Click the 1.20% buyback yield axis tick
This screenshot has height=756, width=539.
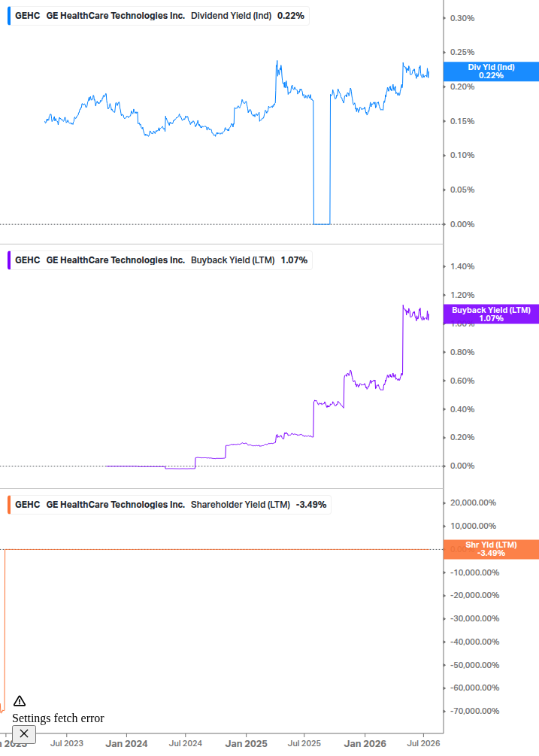462,295
